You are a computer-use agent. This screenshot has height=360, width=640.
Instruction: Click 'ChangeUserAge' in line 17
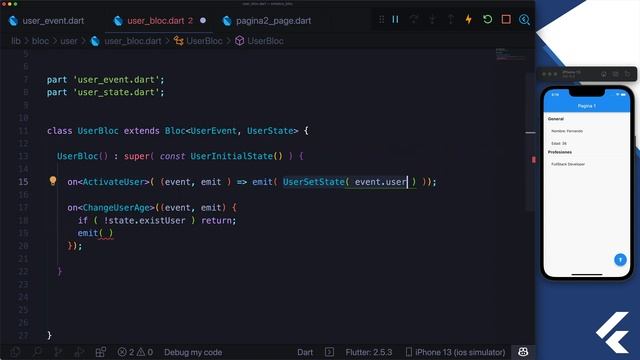(116, 207)
